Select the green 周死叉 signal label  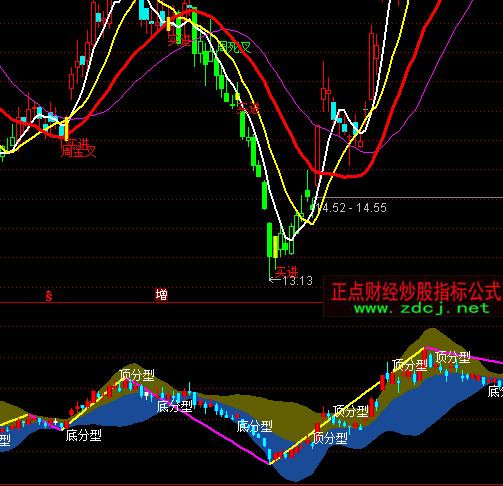(x=234, y=48)
